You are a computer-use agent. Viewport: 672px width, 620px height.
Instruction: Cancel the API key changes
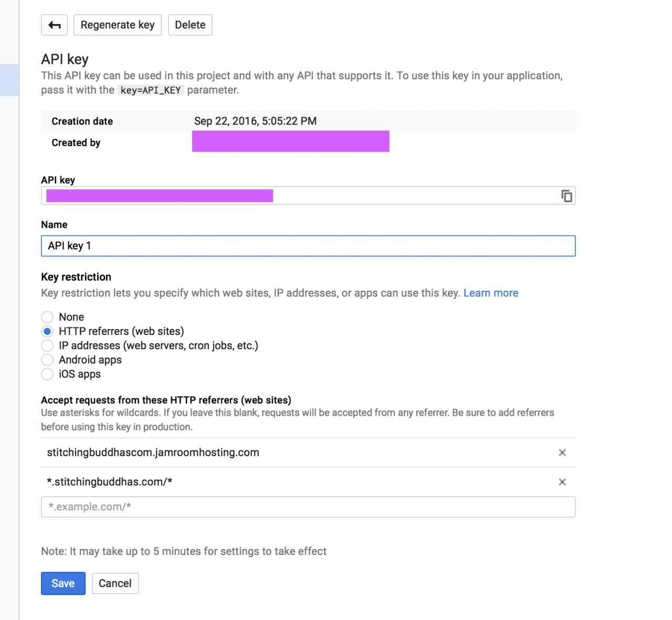pos(115,583)
